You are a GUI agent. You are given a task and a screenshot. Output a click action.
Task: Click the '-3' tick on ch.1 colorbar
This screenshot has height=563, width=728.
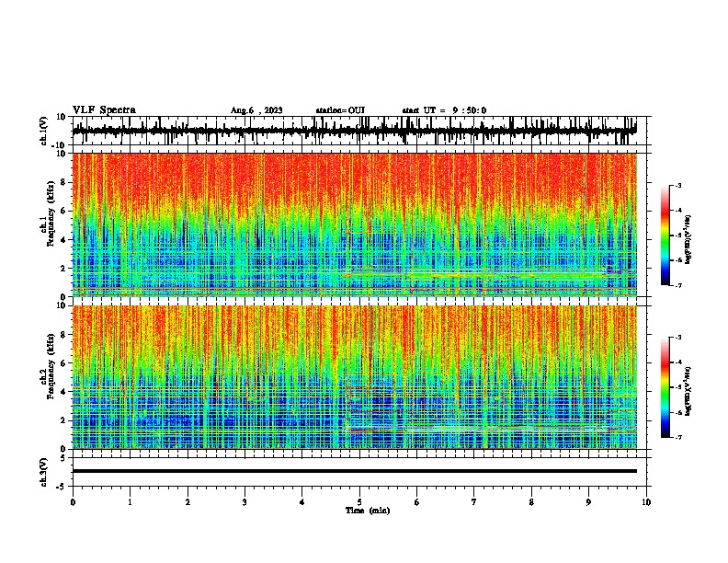tap(677, 185)
